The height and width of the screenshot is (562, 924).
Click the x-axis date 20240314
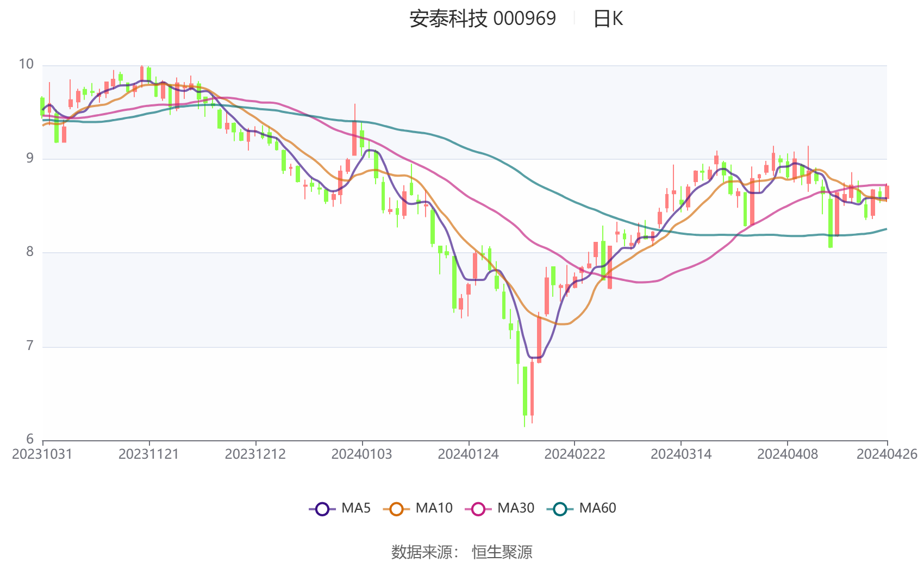click(x=681, y=454)
